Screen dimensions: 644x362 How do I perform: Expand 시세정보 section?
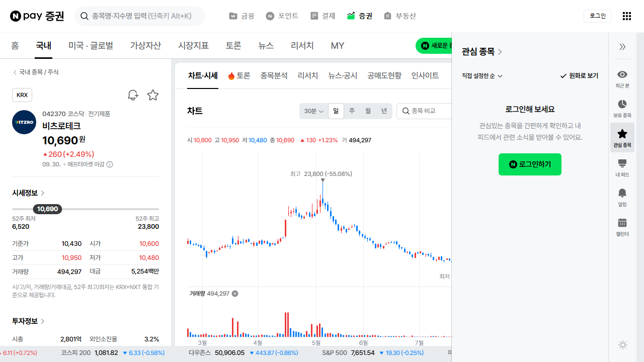tap(29, 193)
